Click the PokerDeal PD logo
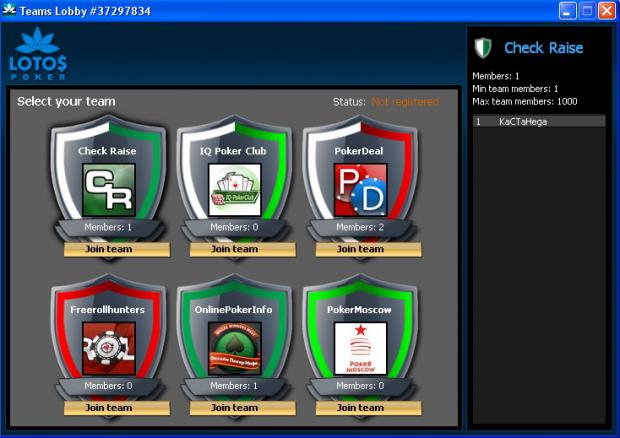This screenshot has height=438, width=620. tap(360, 190)
